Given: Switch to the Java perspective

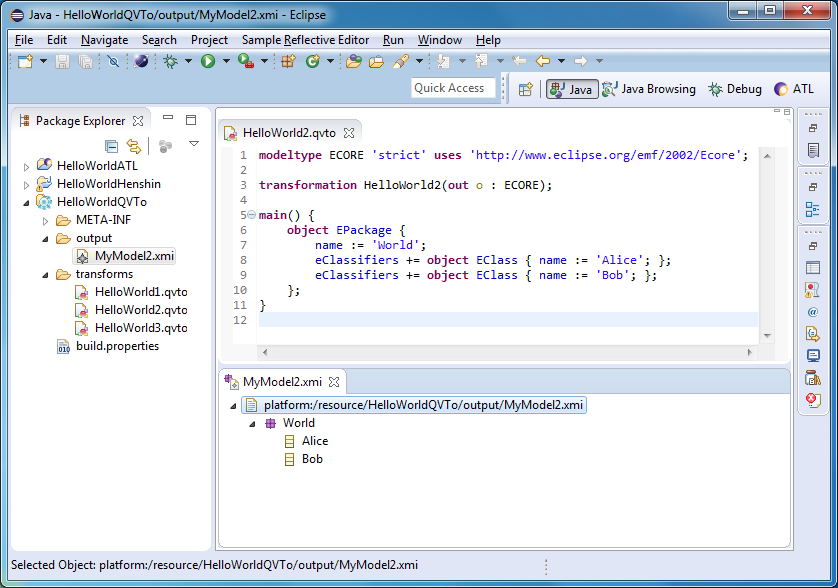Looking at the screenshot, I should click(x=572, y=89).
